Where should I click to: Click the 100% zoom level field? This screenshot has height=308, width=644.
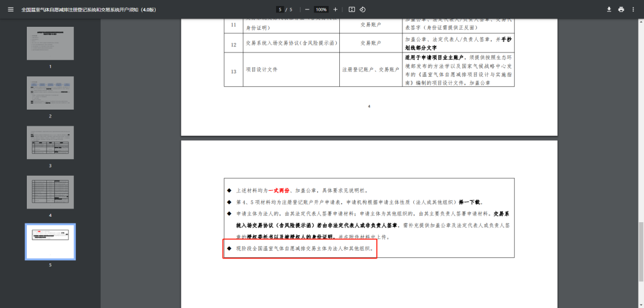coord(321,10)
